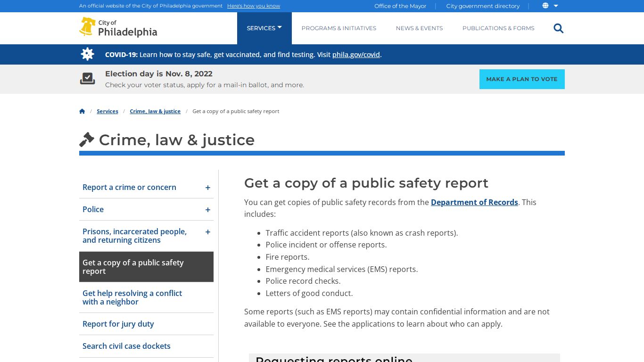
Task: Click the home breadcrumb icon
Action: click(82, 111)
